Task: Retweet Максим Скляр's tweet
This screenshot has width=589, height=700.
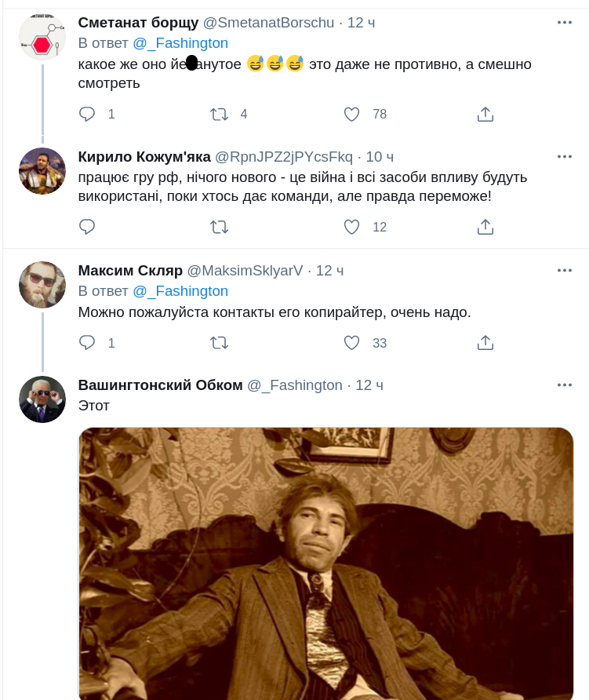Action: 220,343
